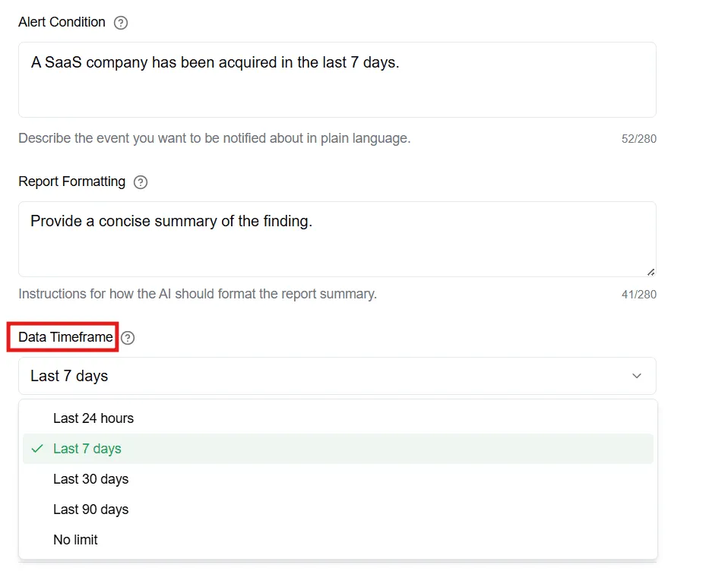
Task: Show help for Data Timeframe
Action: 128,338
